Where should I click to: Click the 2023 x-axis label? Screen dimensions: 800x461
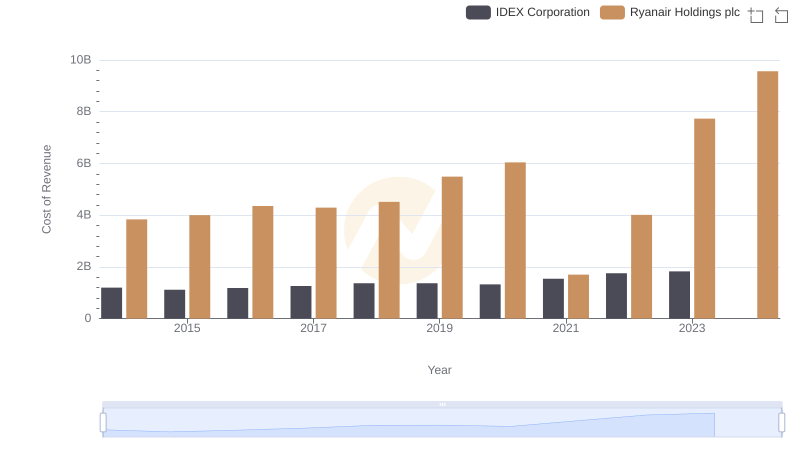[692, 328]
